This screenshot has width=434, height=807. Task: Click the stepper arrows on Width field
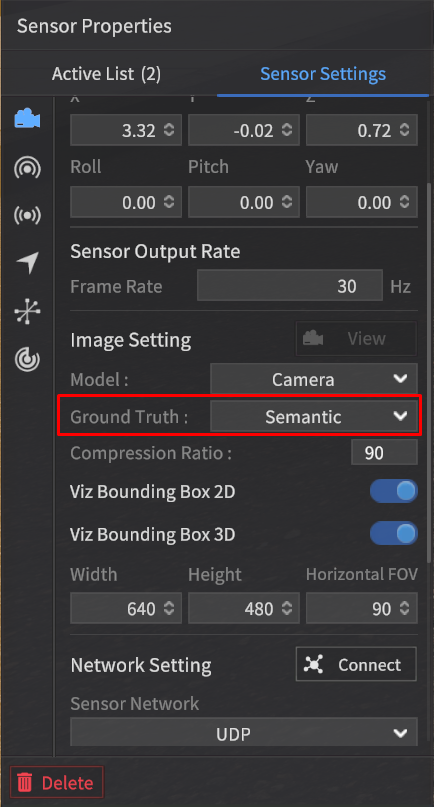(169, 609)
